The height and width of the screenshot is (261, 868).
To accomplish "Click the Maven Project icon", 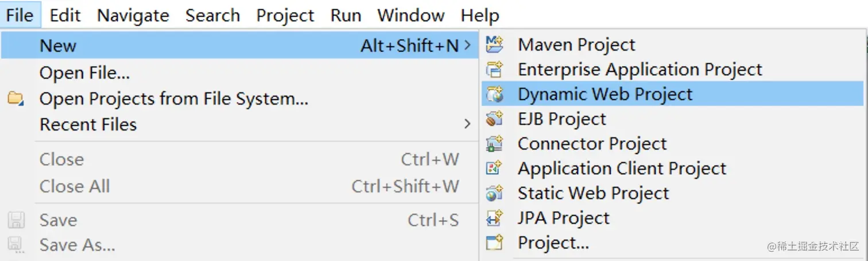I will coord(494,44).
